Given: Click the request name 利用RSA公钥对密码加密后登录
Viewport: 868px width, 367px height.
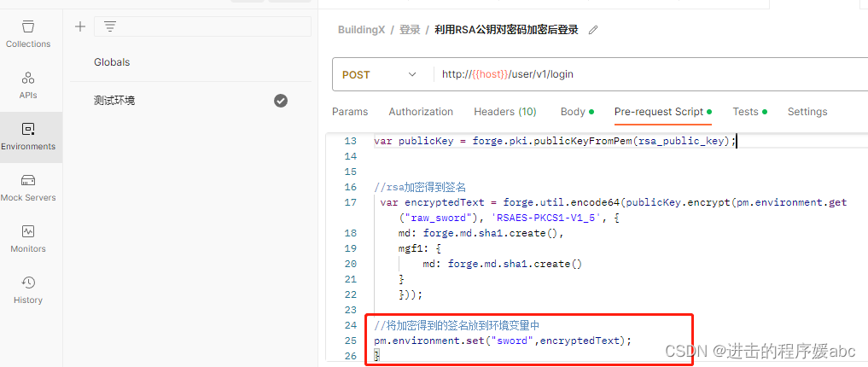Looking at the screenshot, I should coord(506,30).
